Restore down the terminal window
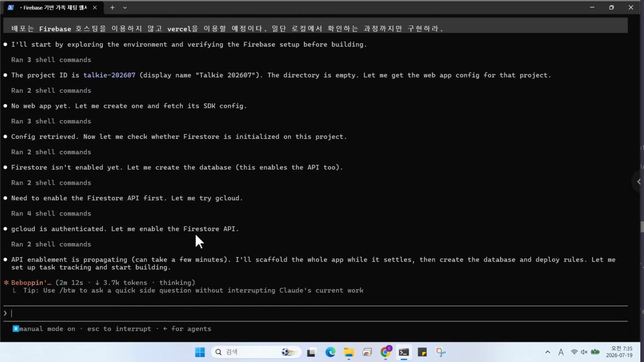The image size is (644, 362). [611, 7]
